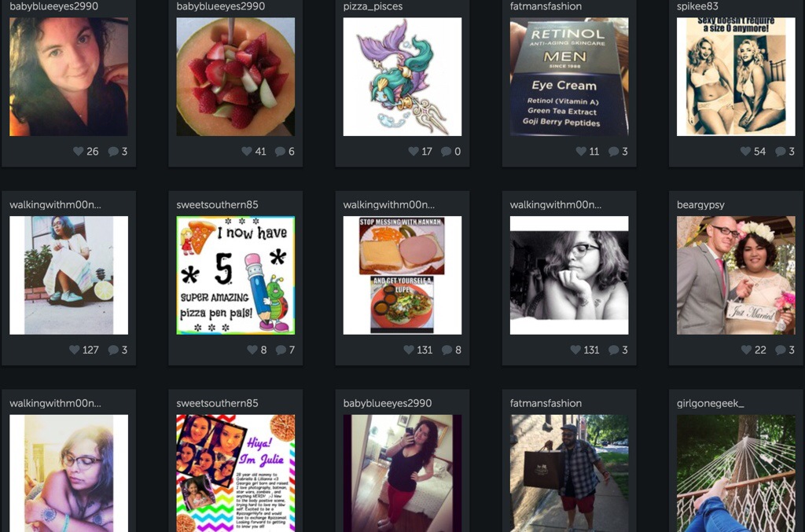Click heart icon under babyblueeyes2990 selfie with 26 likes
This screenshot has height=532, width=805.
(x=78, y=152)
